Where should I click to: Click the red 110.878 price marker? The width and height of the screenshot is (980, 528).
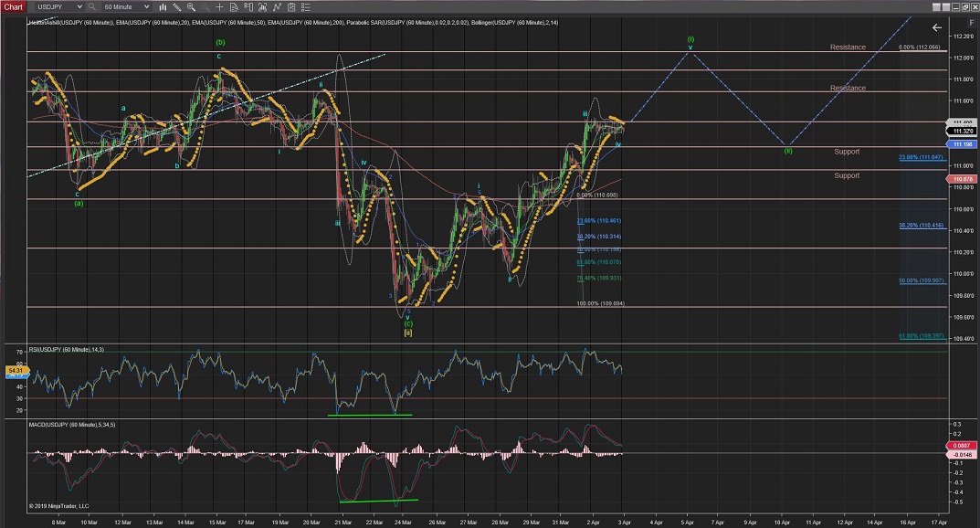pyautogui.click(x=963, y=179)
